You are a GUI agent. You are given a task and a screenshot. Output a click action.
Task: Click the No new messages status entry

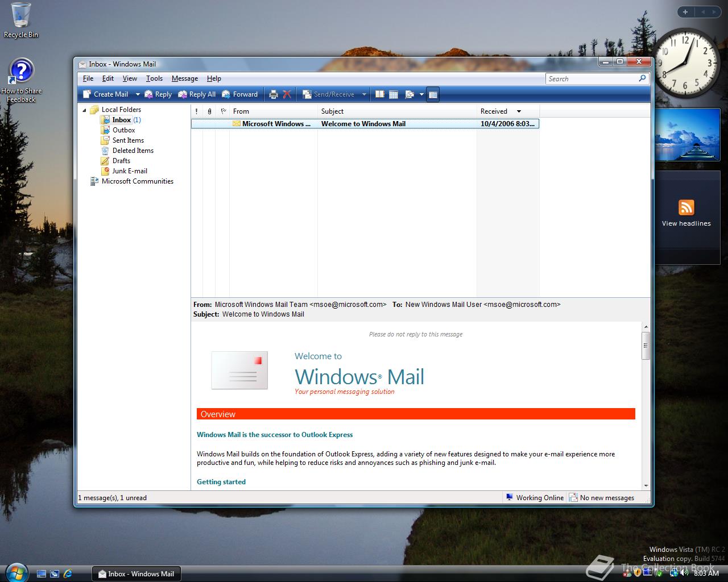click(602, 498)
